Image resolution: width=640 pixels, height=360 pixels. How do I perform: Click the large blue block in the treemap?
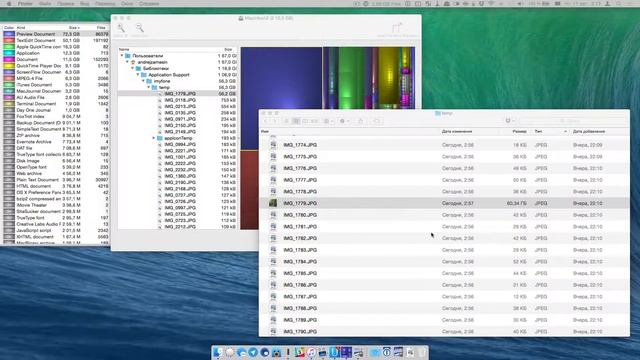tap(281, 98)
